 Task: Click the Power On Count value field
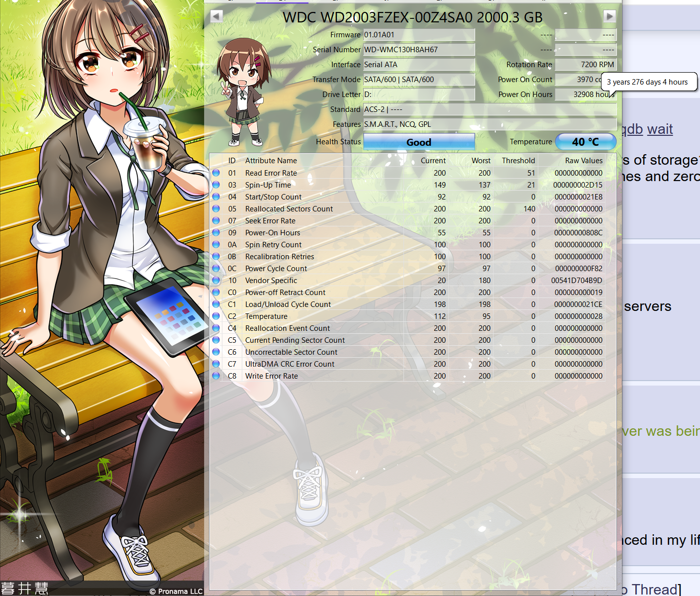[x=586, y=80]
